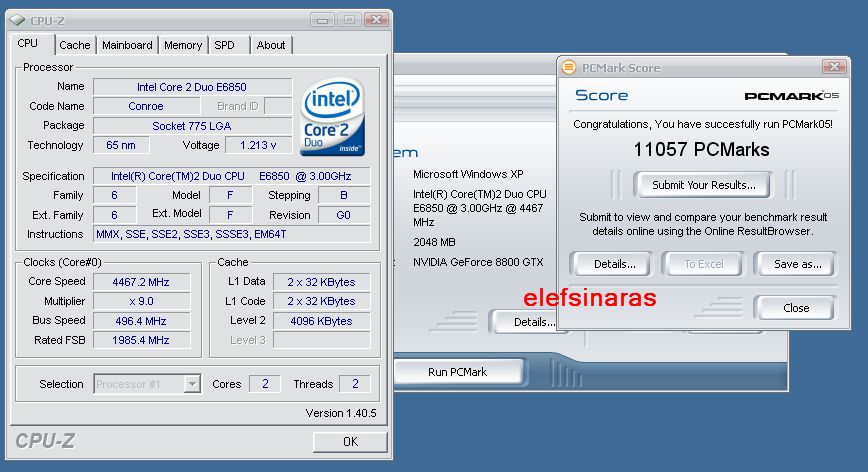Click the Code Name value Conroe
The width and height of the screenshot is (868, 472).
pos(146,106)
